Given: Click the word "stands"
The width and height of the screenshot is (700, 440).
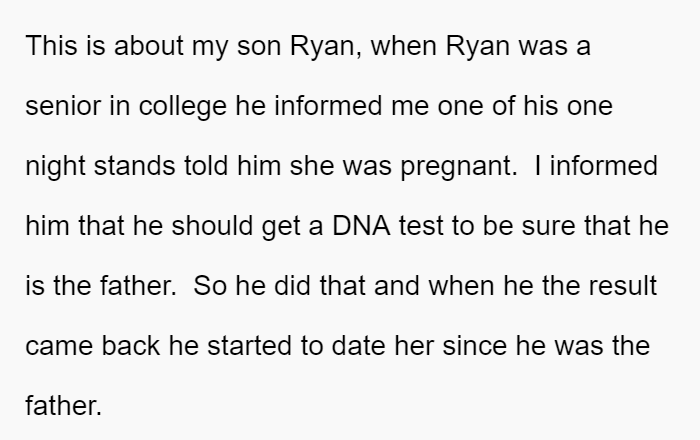Looking at the screenshot, I should tap(134, 166).
